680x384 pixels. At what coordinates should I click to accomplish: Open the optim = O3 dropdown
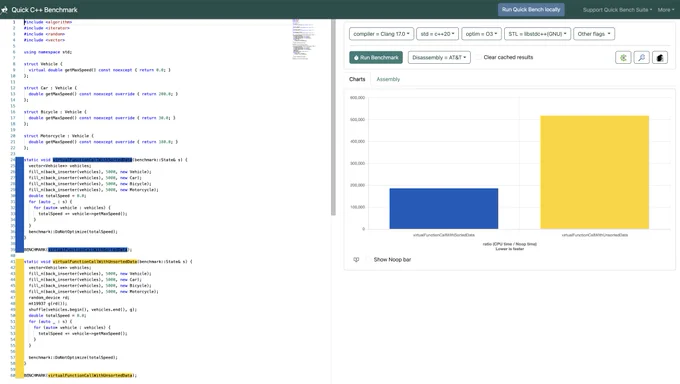click(481, 34)
